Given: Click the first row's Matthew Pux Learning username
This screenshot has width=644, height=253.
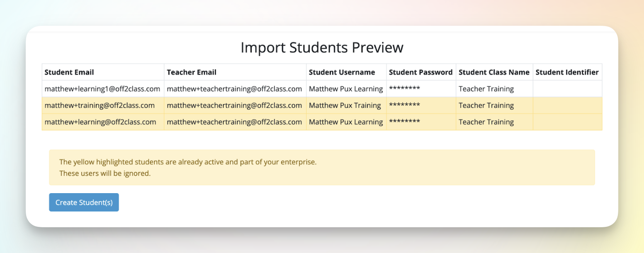Looking at the screenshot, I should pyautogui.click(x=346, y=89).
